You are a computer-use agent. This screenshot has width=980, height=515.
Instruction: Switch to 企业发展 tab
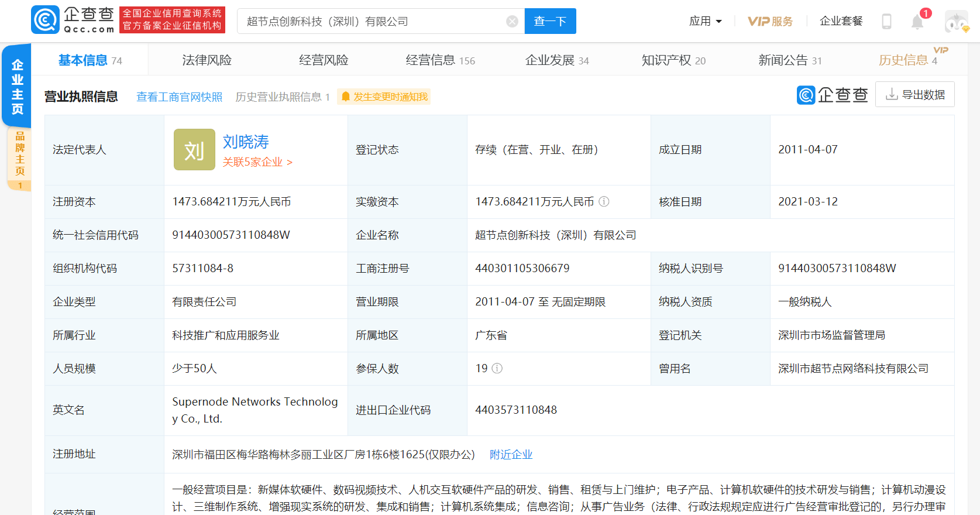pos(557,60)
